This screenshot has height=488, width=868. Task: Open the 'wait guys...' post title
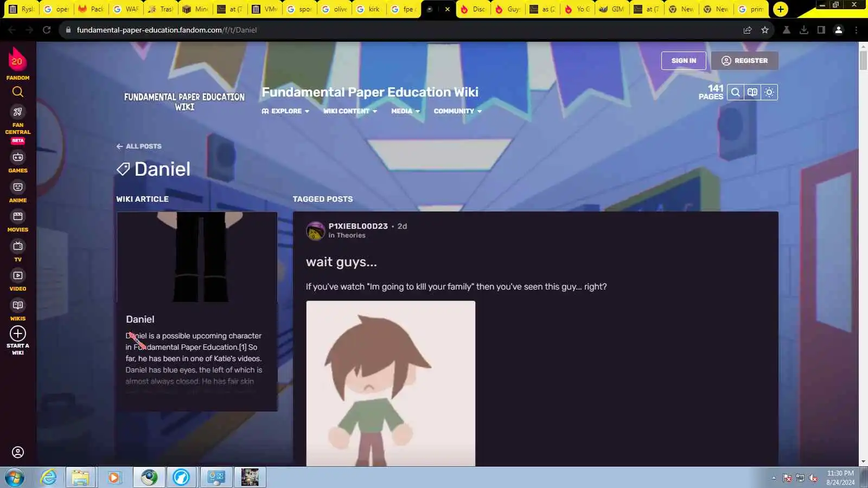pyautogui.click(x=341, y=262)
